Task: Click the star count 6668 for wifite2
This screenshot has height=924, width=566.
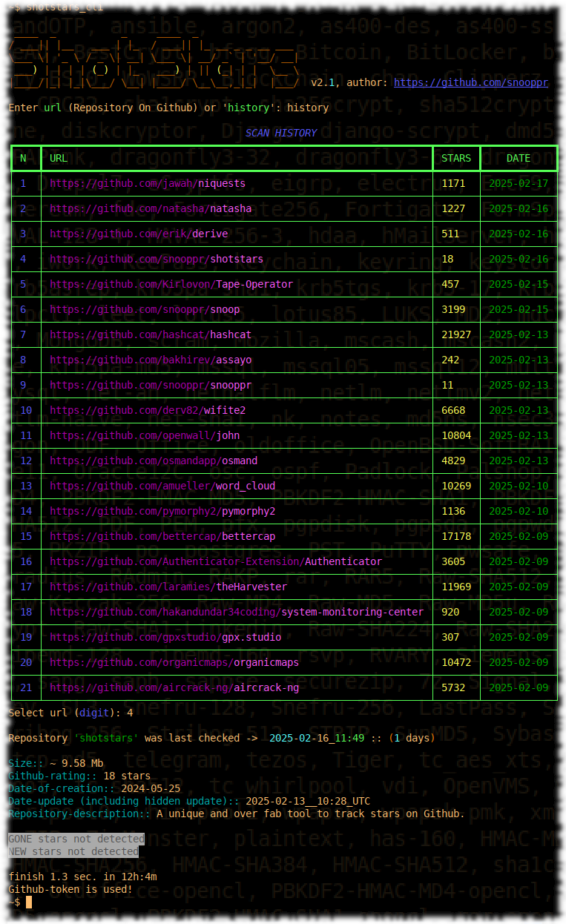Action: (x=453, y=410)
